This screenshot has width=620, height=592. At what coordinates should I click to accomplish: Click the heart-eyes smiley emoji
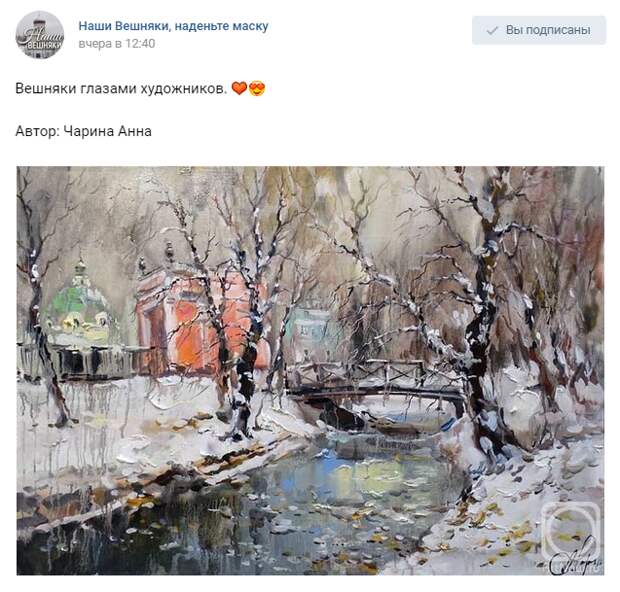click(257, 88)
